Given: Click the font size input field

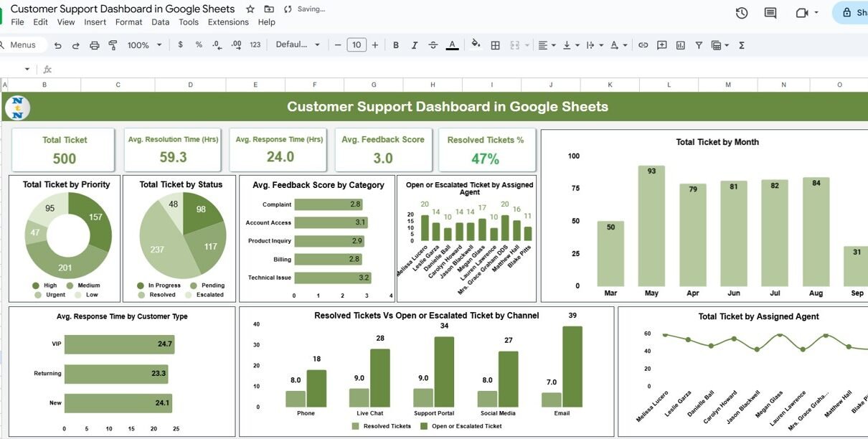Looking at the screenshot, I should pyautogui.click(x=357, y=44).
